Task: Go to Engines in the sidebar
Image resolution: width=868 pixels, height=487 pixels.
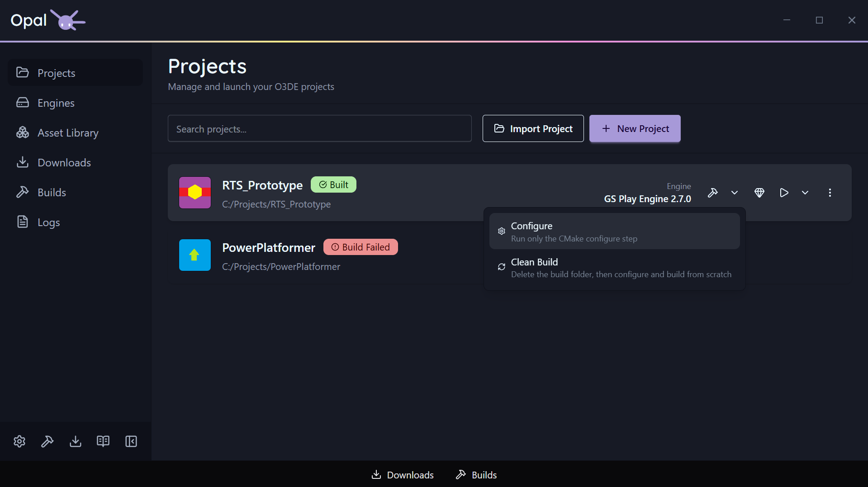Action: tap(75, 103)
